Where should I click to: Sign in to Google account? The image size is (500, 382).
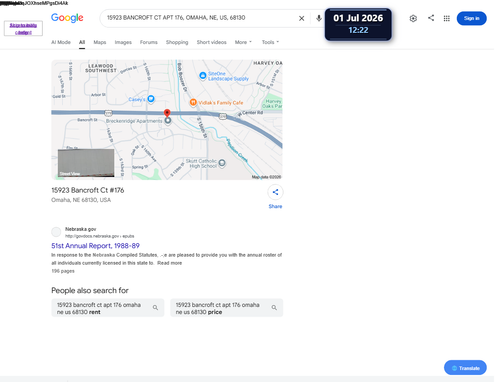[x=471, y=18]
